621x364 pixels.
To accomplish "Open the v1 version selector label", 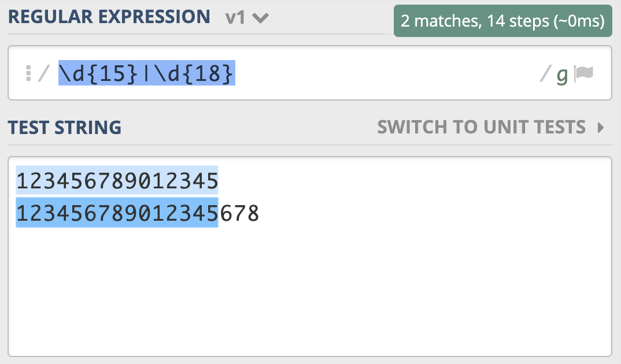I will [x=235, y=17].
